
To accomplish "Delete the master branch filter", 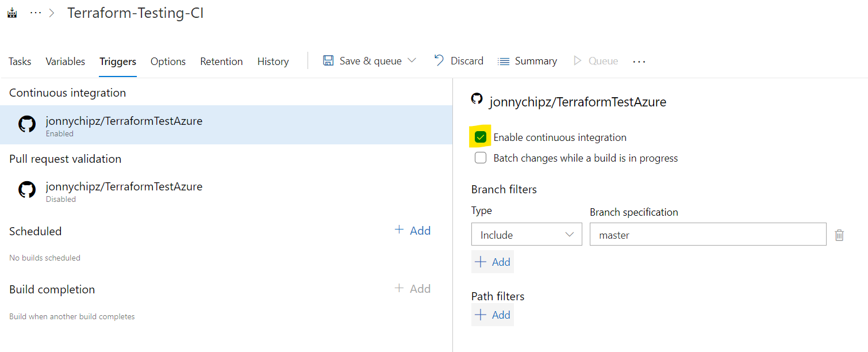I will pos(839,235).
